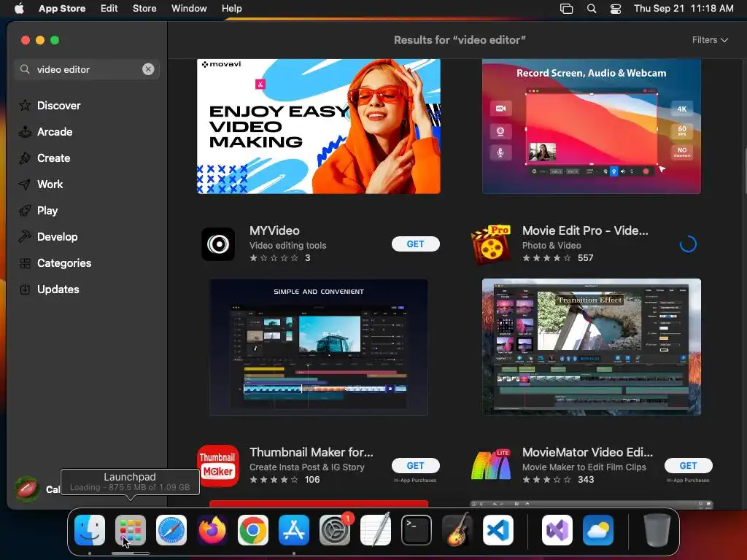Image resolution: width=747 pixels, height=560 pixels.
Task: Open Spotlight search in menu bar
Action: [591, 9]
